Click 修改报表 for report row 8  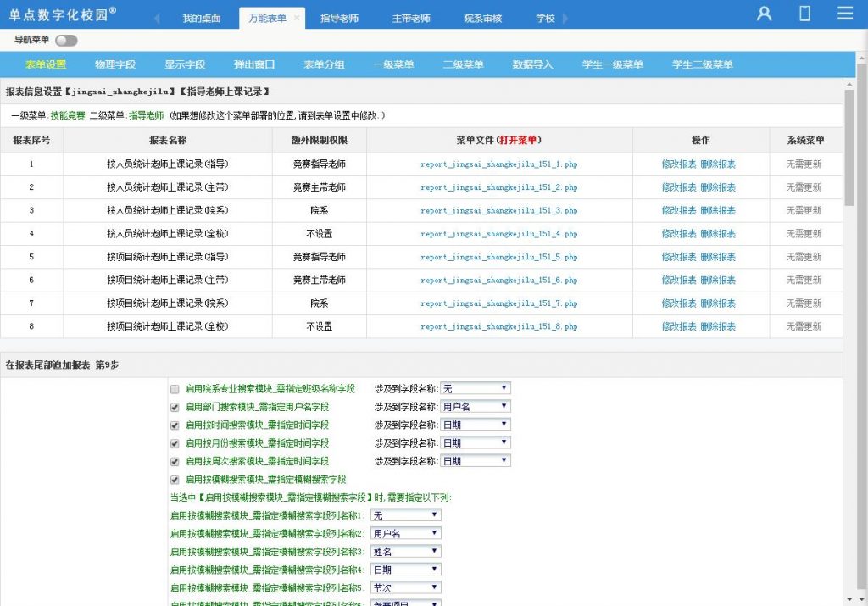(x=679, y=327)
